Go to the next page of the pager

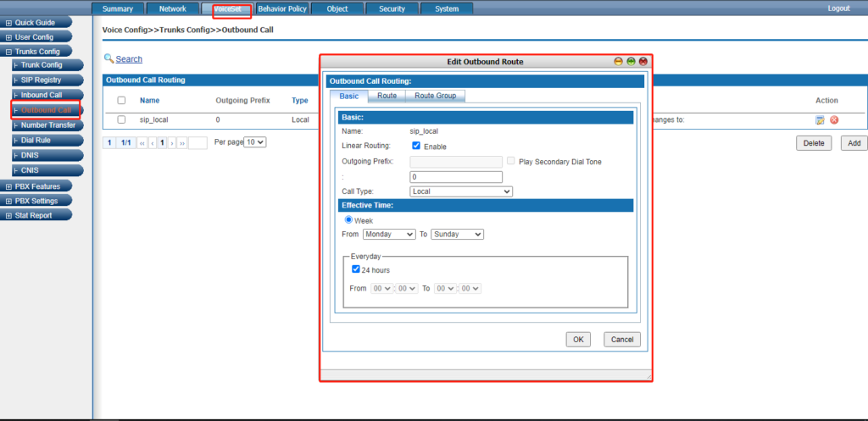point(171,142)
